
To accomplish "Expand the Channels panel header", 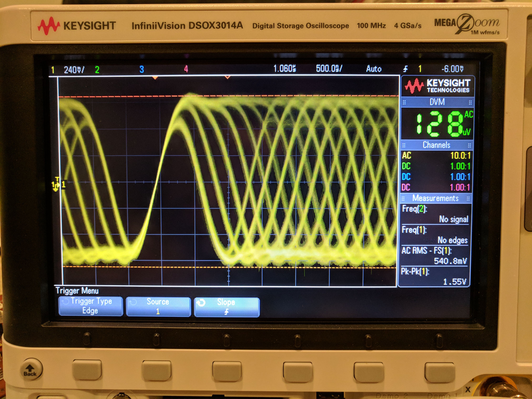I will 436,145.
